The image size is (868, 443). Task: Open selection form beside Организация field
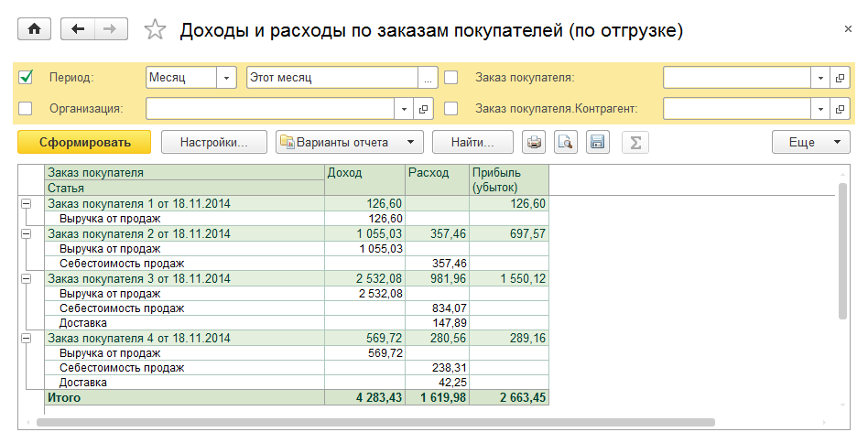coord(423,109)
